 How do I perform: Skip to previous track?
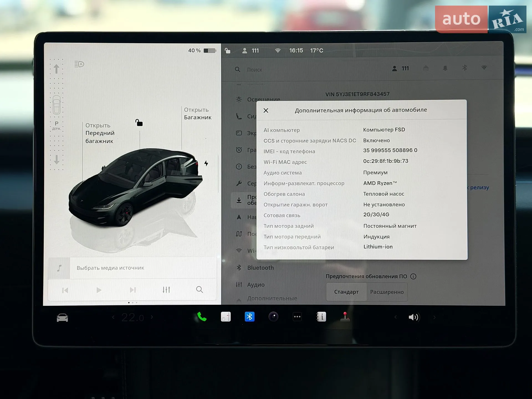point(65,290)
